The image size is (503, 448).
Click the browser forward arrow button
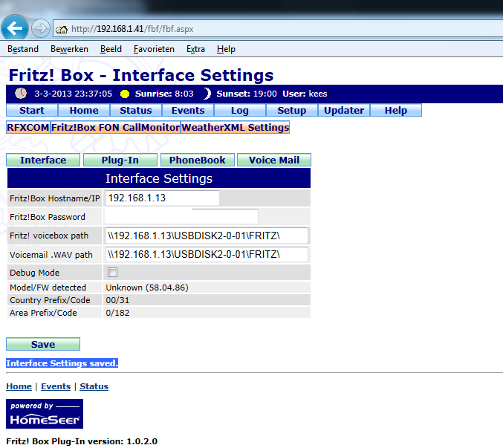(41, 28)
